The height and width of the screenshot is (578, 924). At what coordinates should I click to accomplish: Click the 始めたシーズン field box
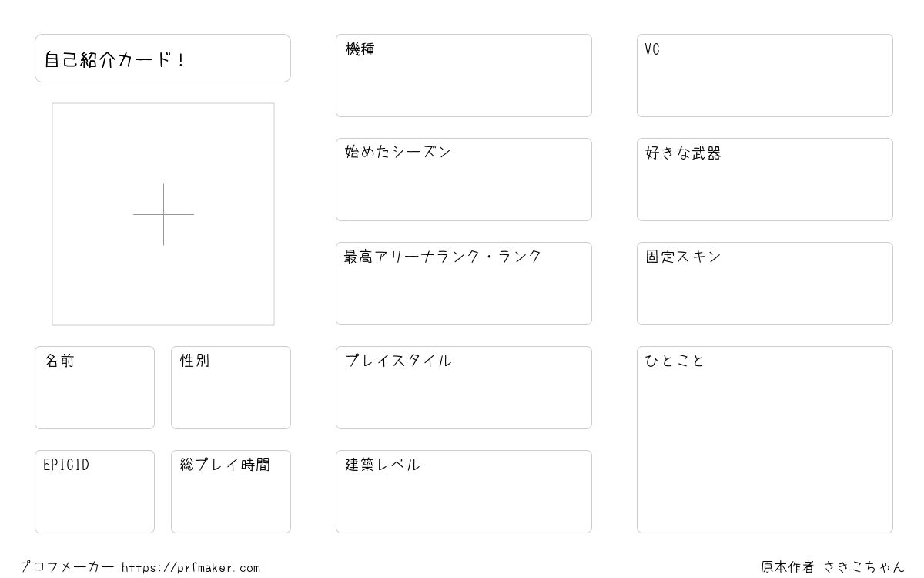point(464,180)
